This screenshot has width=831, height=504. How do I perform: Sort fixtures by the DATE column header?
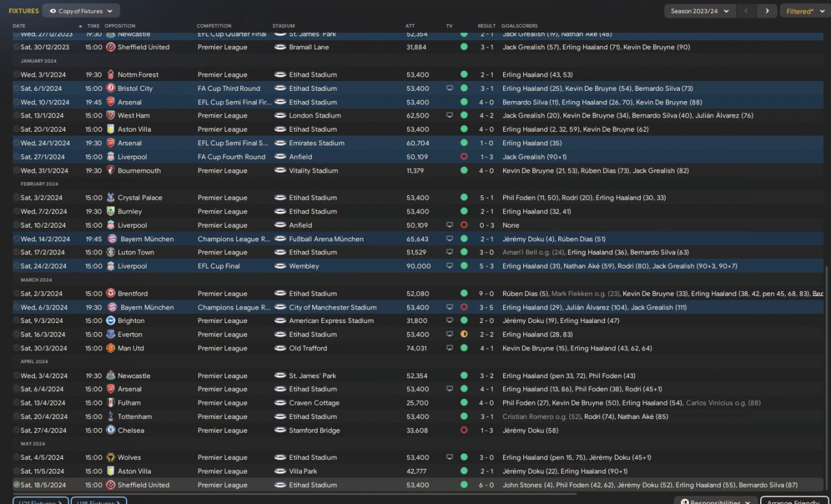point(19,26)
